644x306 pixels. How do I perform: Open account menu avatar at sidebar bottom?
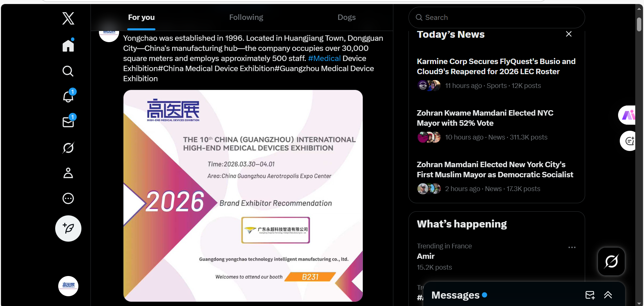(x=68, y=286)
